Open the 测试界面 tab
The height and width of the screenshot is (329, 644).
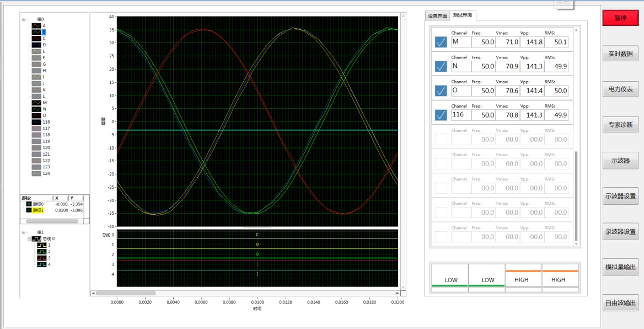click(463, 15)
